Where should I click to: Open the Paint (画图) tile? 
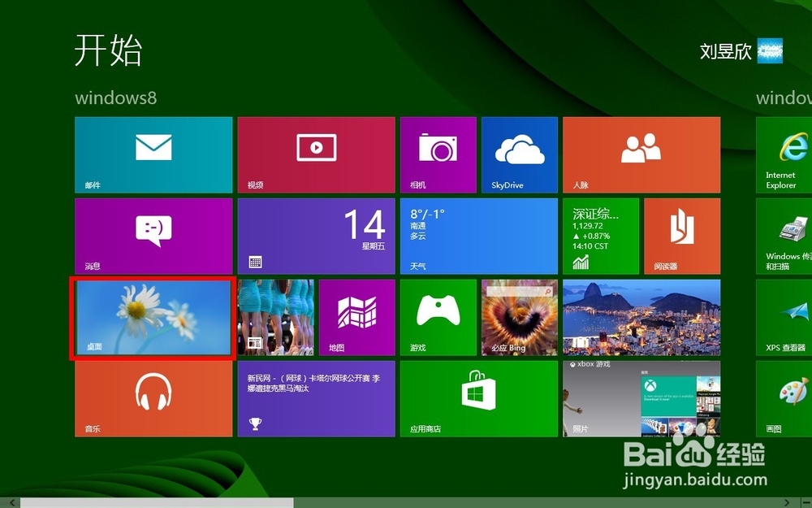784,398
